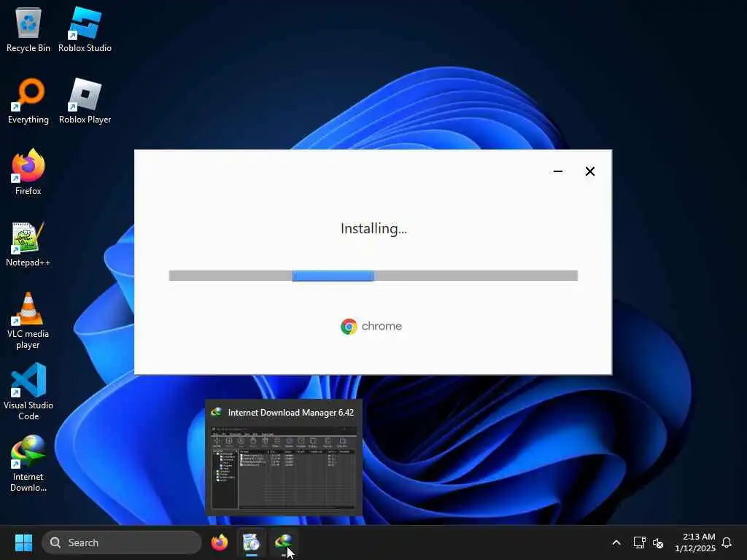Viewport: 747px width, 560px height.
Task: Open Firefox from the taskbar
Action: tap(219, 542)
